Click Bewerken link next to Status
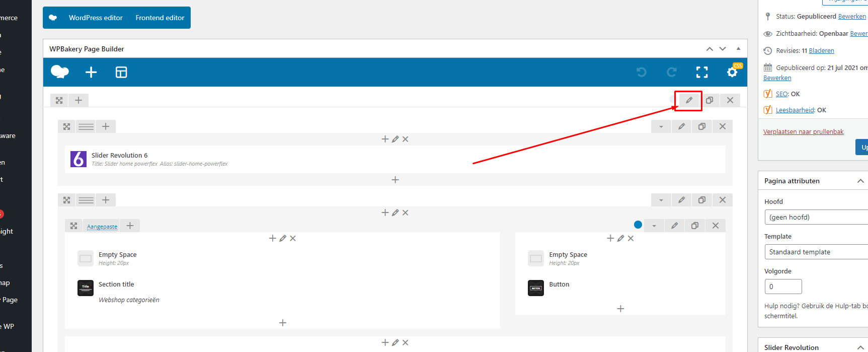868x352 pixels. point(852,17)
